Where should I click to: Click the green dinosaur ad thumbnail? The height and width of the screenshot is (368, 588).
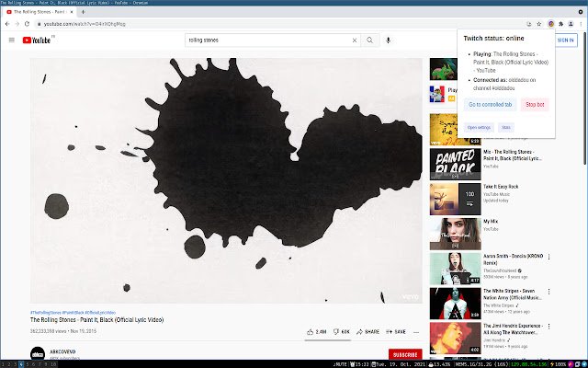tap(444, 69)
